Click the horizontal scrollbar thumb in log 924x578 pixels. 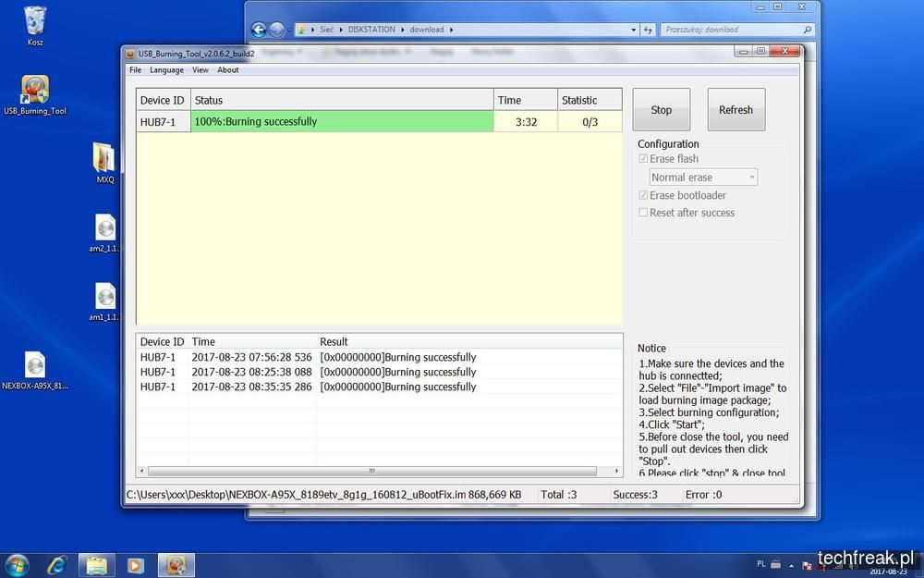click(x=371, y=471)
